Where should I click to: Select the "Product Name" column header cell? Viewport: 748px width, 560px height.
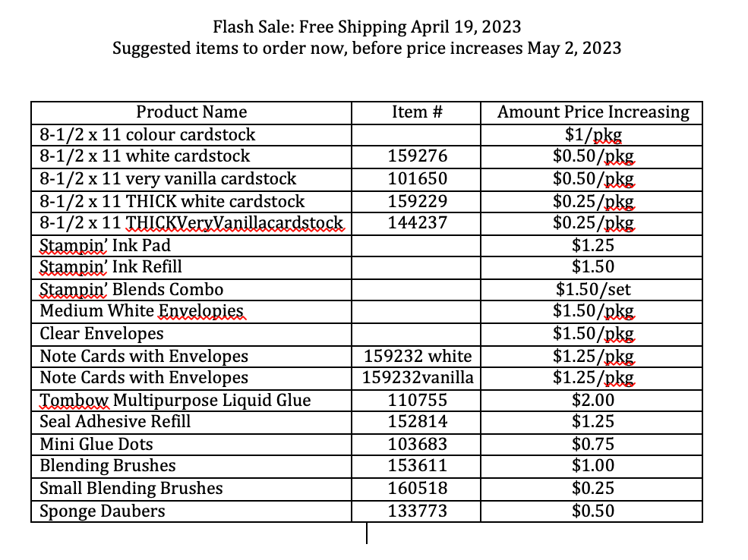coord(191,112)
